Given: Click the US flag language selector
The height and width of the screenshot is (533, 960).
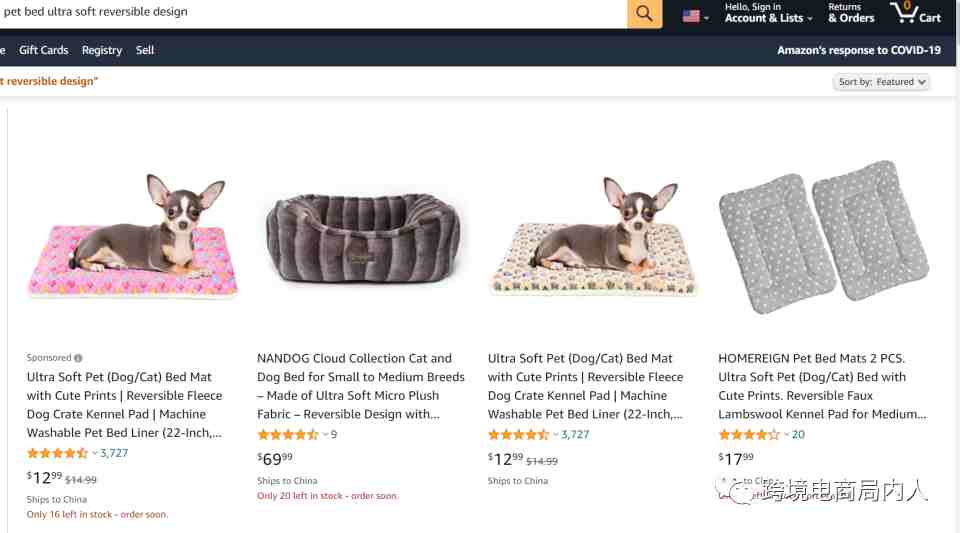Looking at the screenshot, I should point(695,16).
